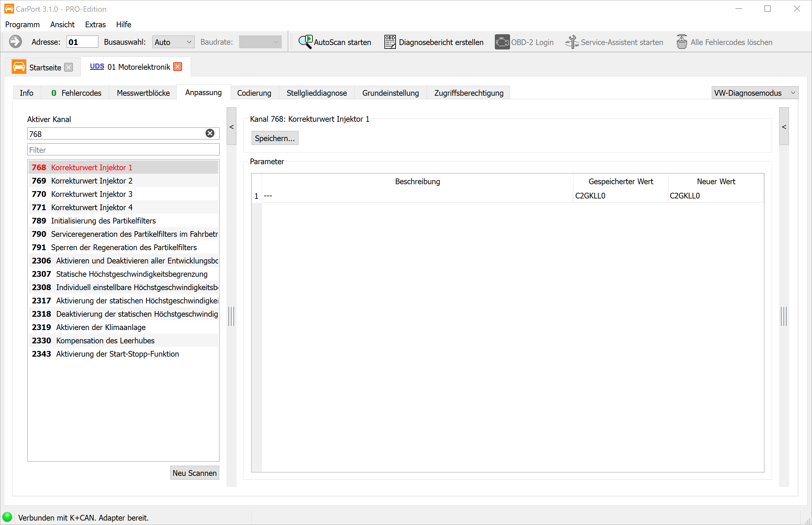Click the Gespeicherter Wert cell C2GKLL0
The width and height of the screenshot is (812, 525).
(620, 196)
